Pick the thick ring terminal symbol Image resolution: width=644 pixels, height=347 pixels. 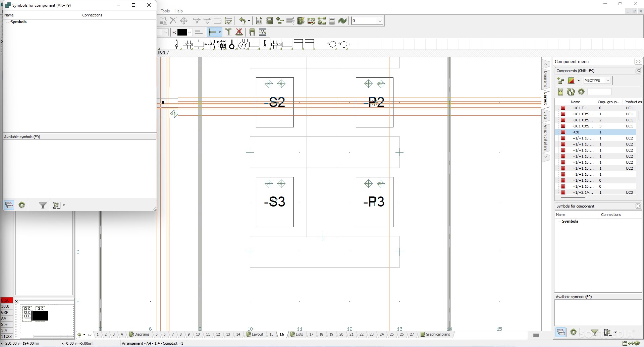tap(232, 45)
